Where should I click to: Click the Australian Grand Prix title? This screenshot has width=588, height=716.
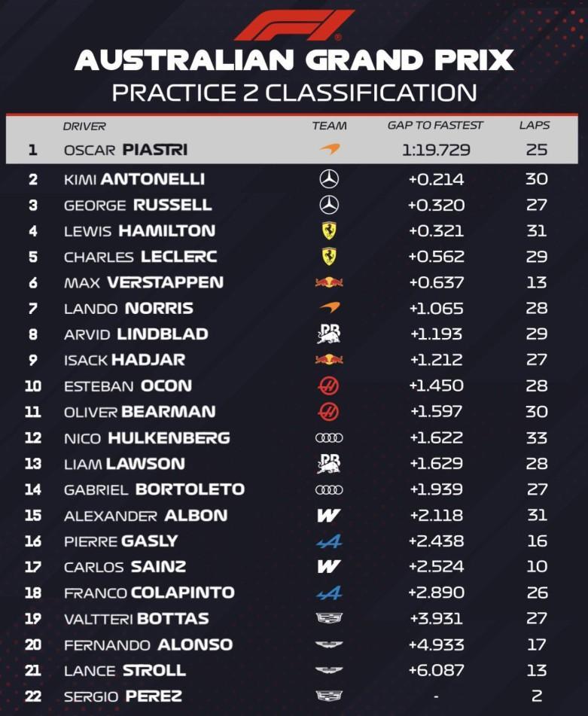pos(294,60)
